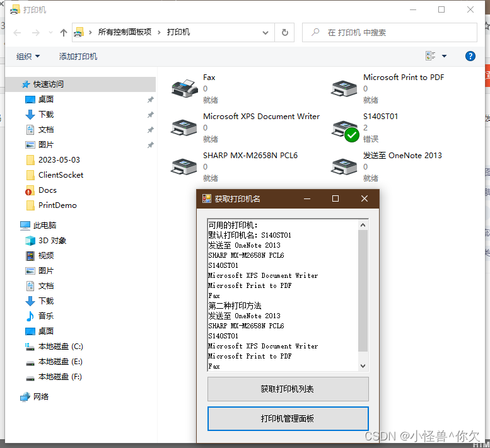Screen dimensions: 490x448
Task: Click 添加打印机 in the command bar
Action: click(x=78, y=57)
